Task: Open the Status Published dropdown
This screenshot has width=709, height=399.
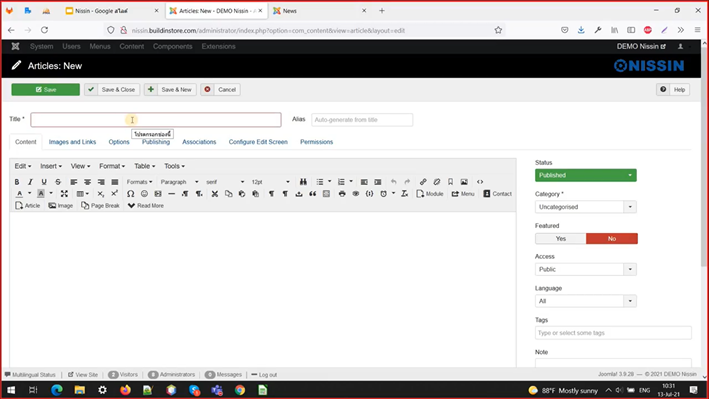Action: click(586, 175)
